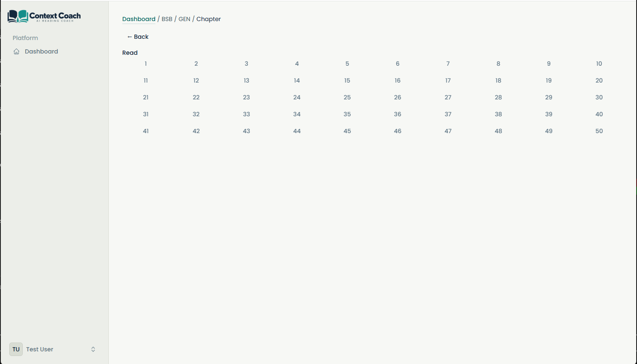
Task: Read chapter 33
Action: point(247,114)
